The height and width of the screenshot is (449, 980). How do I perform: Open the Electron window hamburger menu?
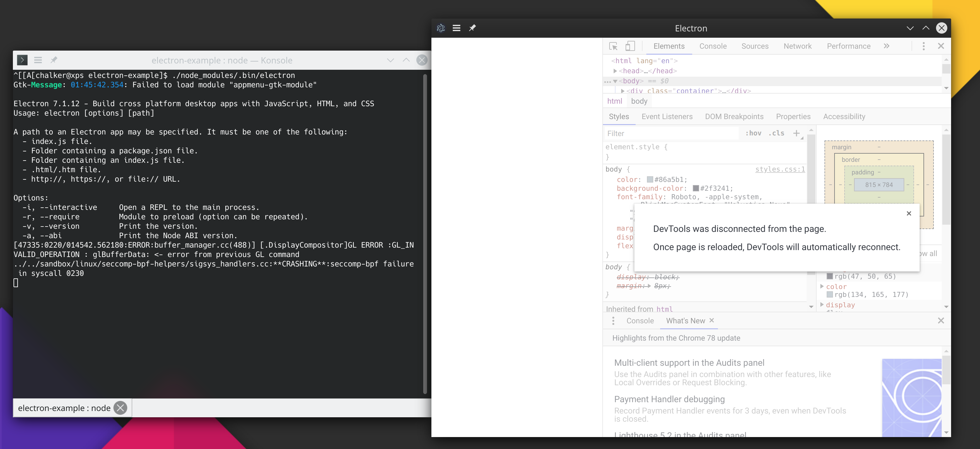pyautogui.click(x=457, y=28)
